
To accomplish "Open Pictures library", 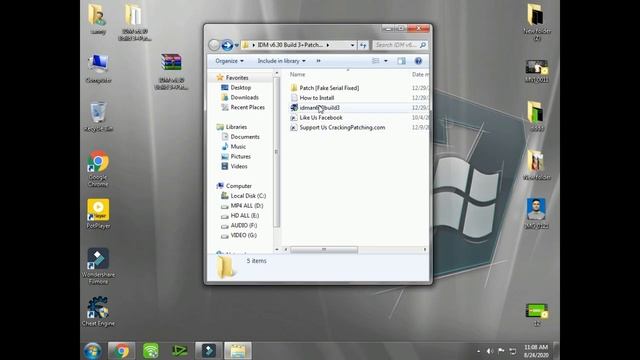I will [240, 156].
